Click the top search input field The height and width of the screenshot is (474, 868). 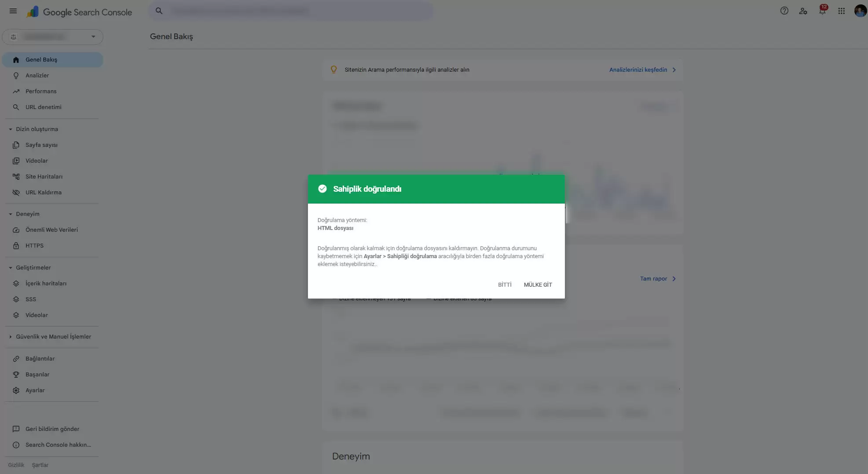[x=291, y=11]
